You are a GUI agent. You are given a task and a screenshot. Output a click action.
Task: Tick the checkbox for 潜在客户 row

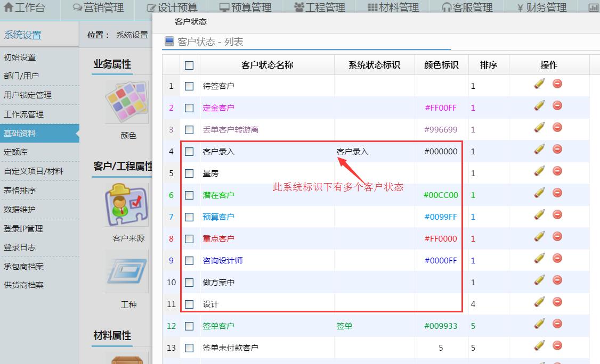click(x=190, y=195)
